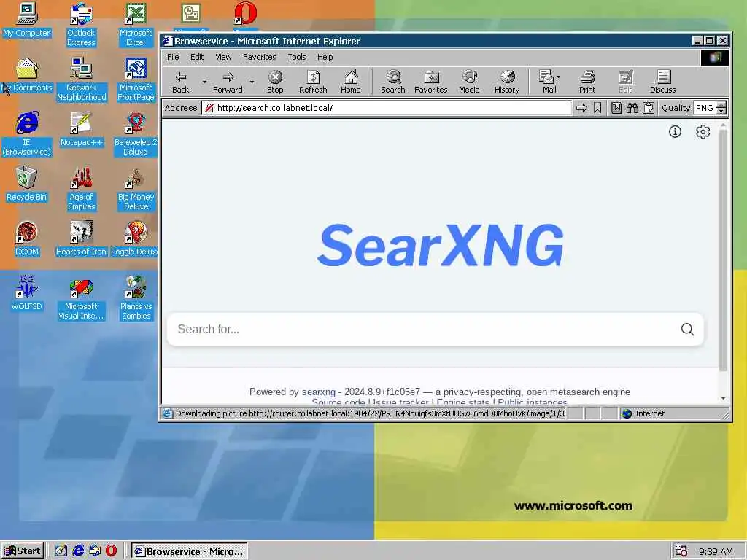Click the Go arrow beside the address bar
Screen dimensions: 747x560
pyautogui.click(x=581, y=108)
